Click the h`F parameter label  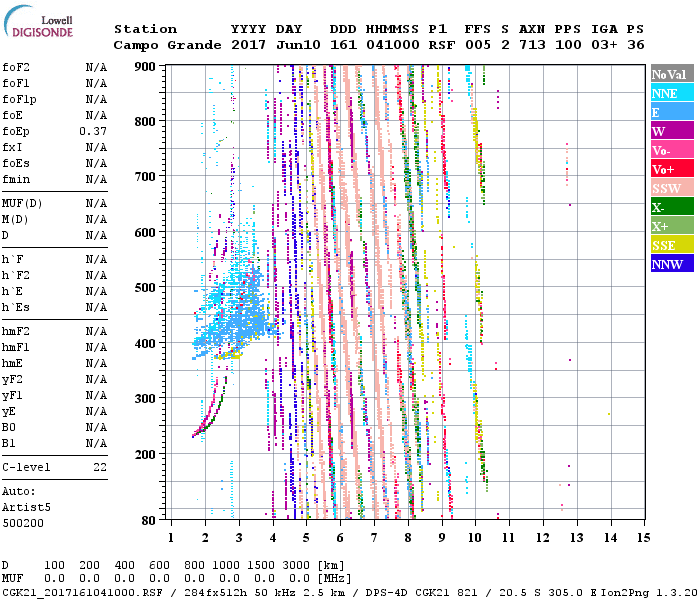coord(12,259)
